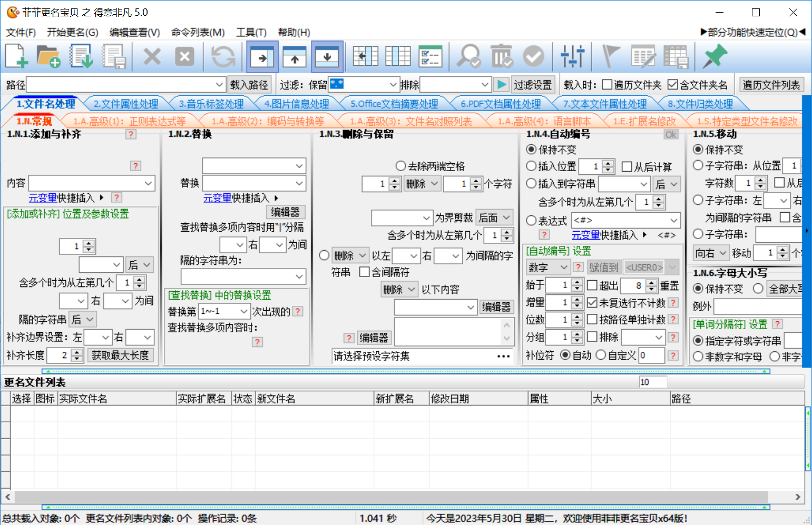The height and width of the screenshot is (525, 812).
Task: Click the 载入路径 button
Action: tap(249, 85)
